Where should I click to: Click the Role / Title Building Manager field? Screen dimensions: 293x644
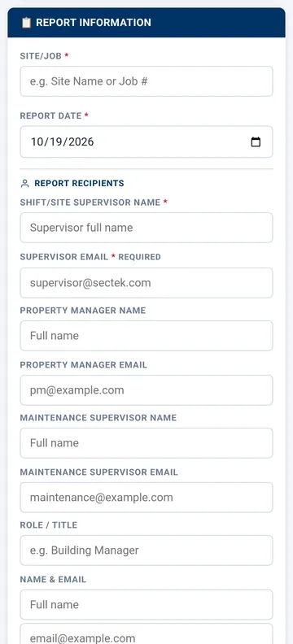click(x=146, y=550)
